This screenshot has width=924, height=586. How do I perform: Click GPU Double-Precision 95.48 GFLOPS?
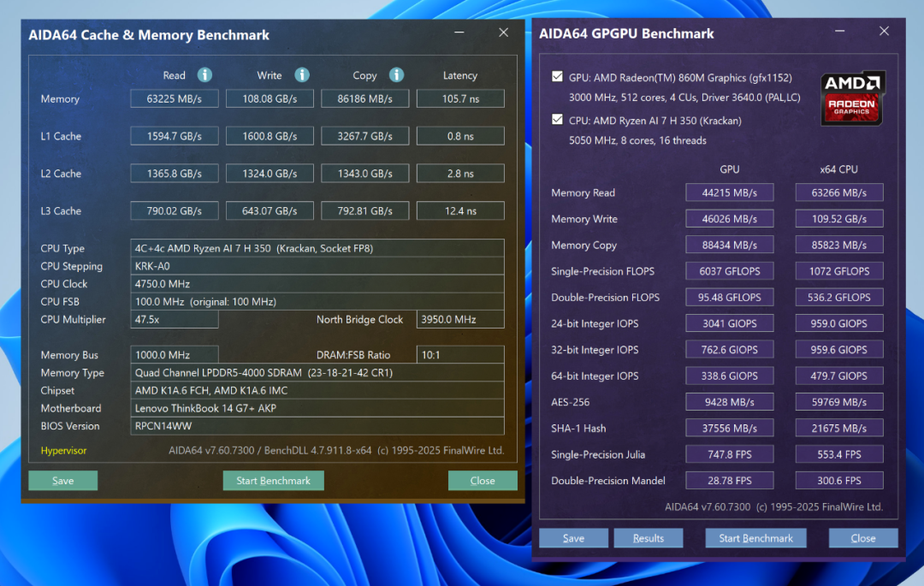coord(730,298)
